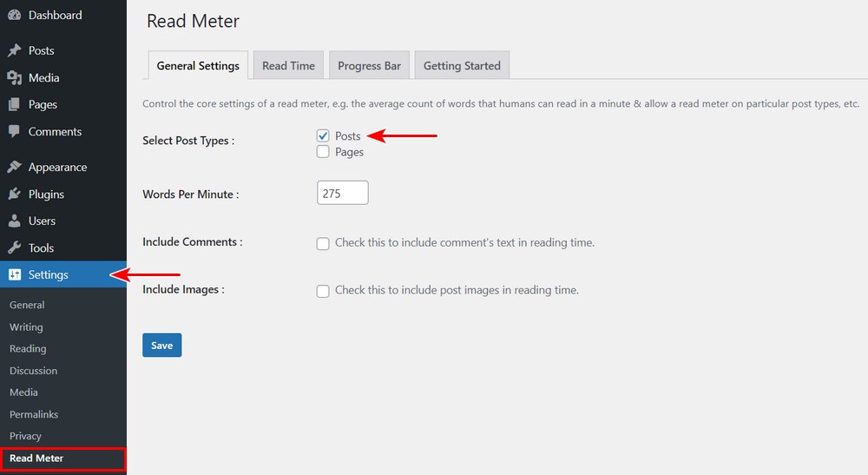Open Writing settings submenu link
The image size is (868, 475).
click(x=26, y=327)
